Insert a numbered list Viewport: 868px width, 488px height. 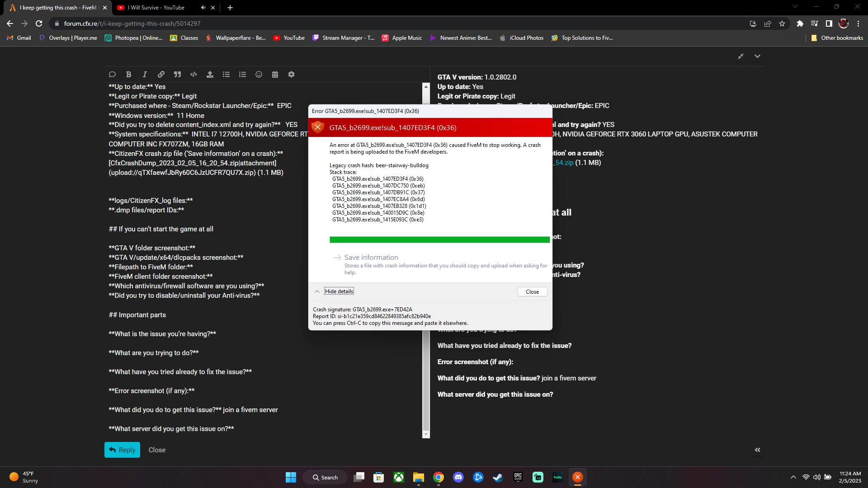click(242, 75)
